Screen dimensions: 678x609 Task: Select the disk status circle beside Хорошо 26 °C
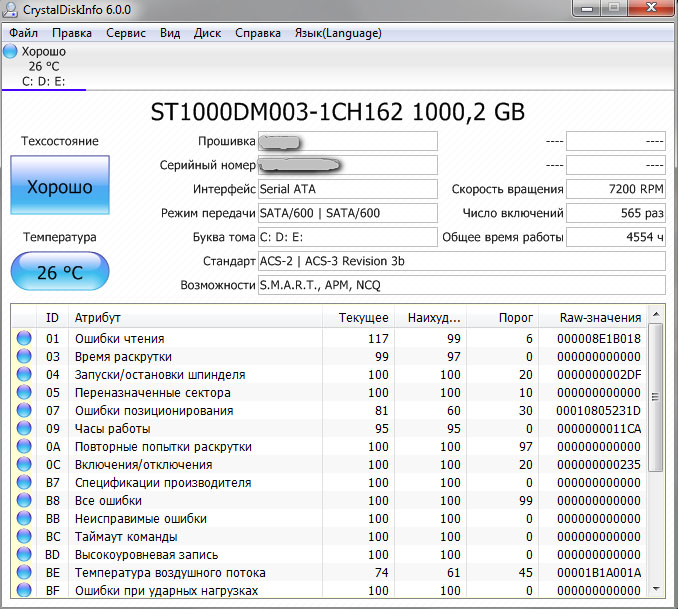[10, 51]
